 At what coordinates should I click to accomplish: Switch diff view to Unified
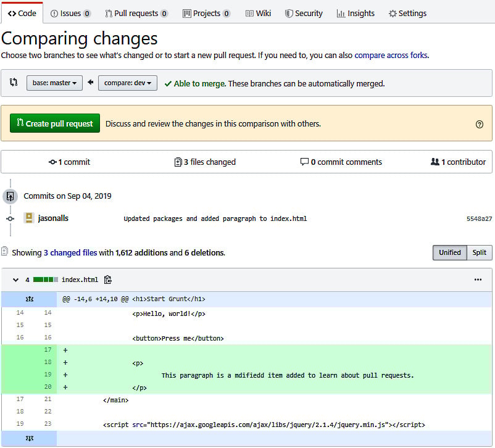pos(449,252)
